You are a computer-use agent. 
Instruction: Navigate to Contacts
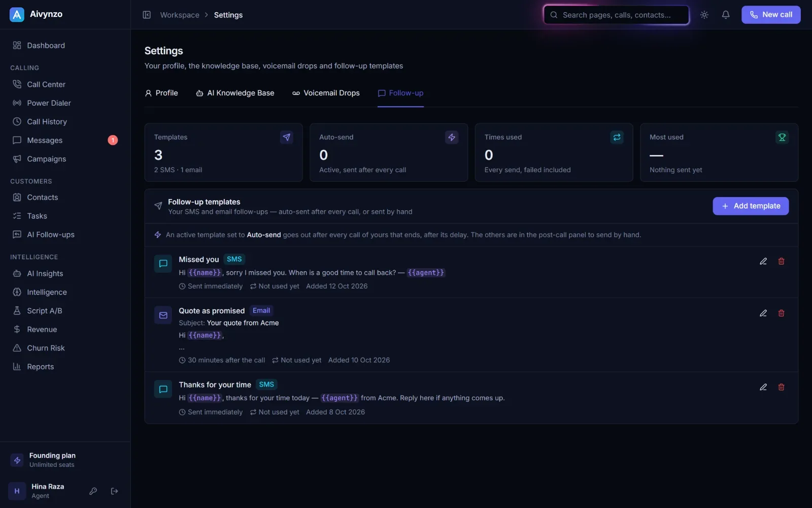(x=65, y=197)
